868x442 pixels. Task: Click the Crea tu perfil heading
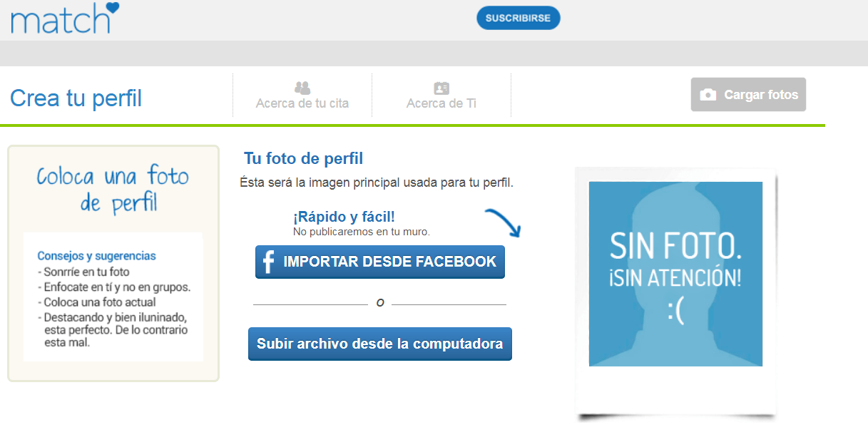click(76, 98)
